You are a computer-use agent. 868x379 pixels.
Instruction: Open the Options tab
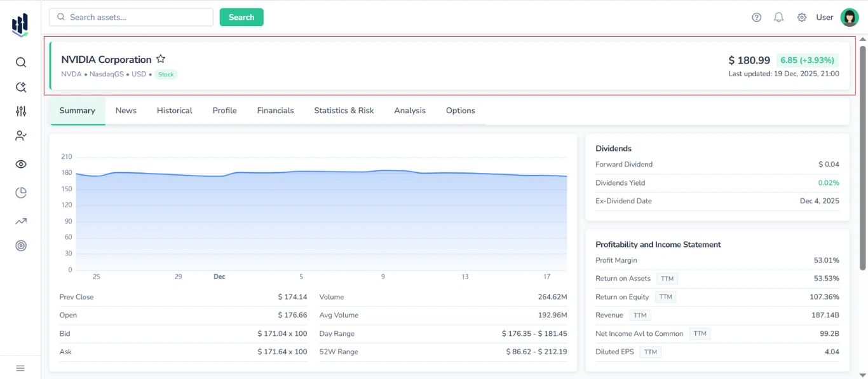(460, 110)
